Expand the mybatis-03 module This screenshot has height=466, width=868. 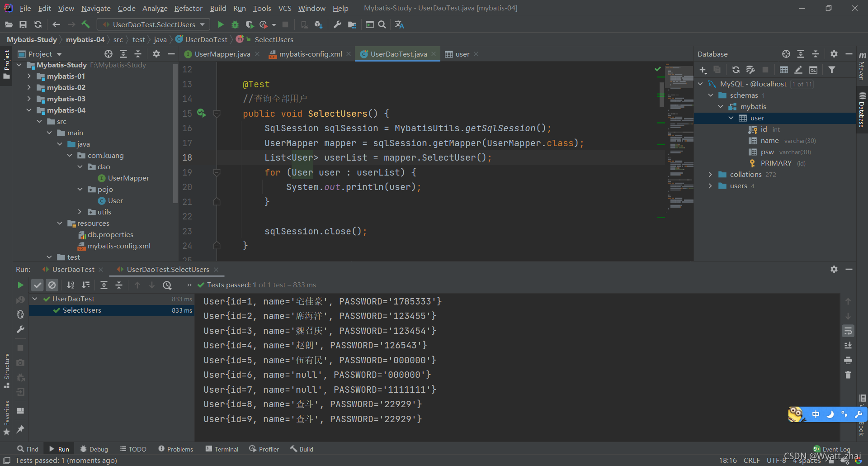pos(29,99)
